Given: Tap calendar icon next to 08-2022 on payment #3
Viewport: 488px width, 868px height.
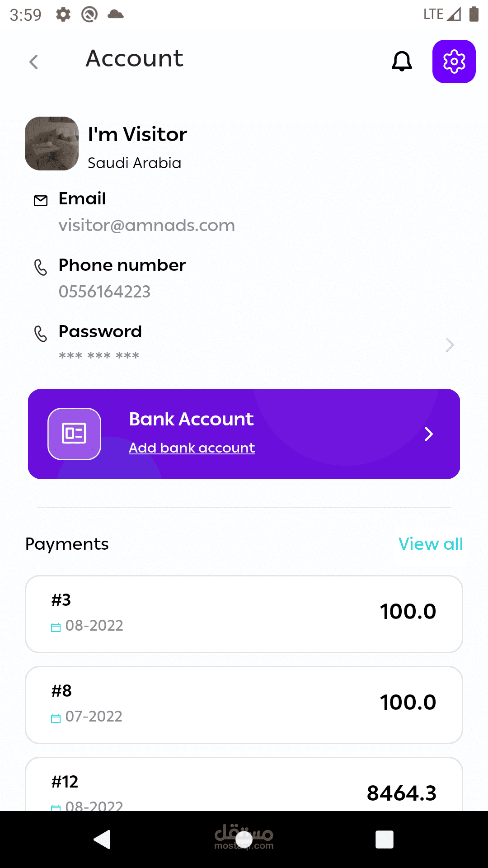Looking at the screenshot, I should pyautogui.click(x=56, y=627).
